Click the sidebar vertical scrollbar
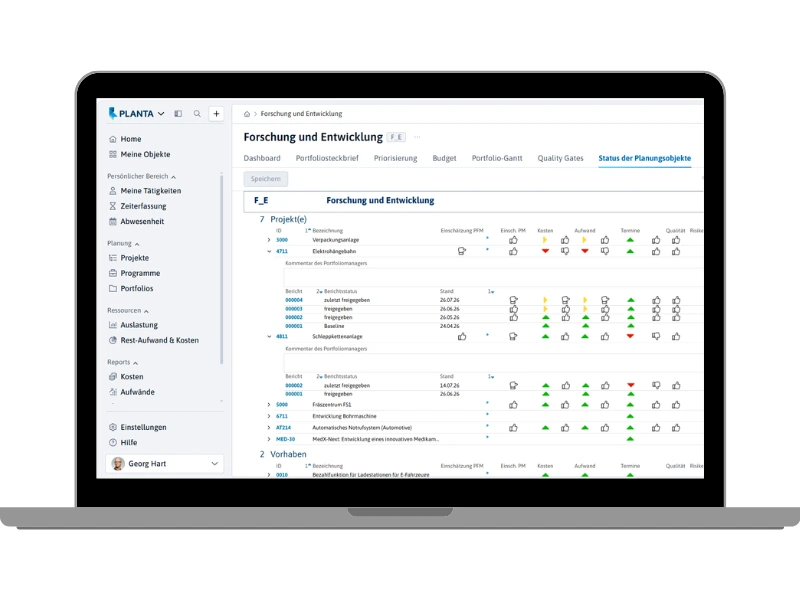The width and height of the screenshot is (800, 600). (x=221, y=269)
